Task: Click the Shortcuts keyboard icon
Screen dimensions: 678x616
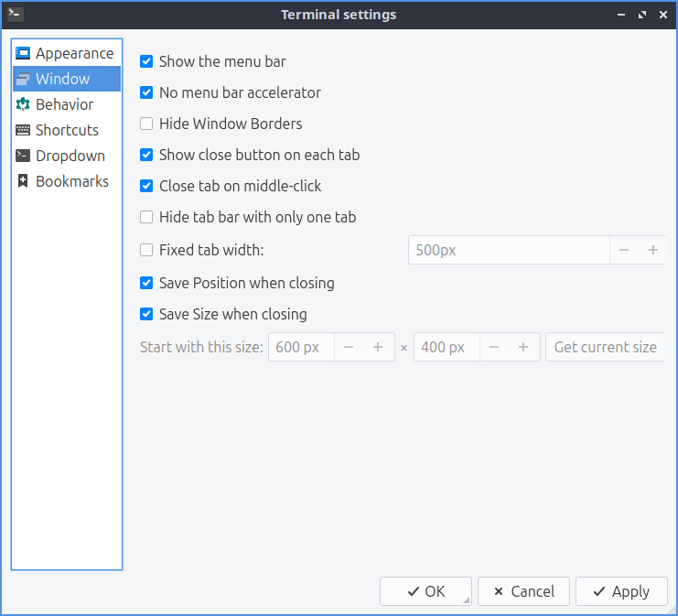Action: (23, 130)
